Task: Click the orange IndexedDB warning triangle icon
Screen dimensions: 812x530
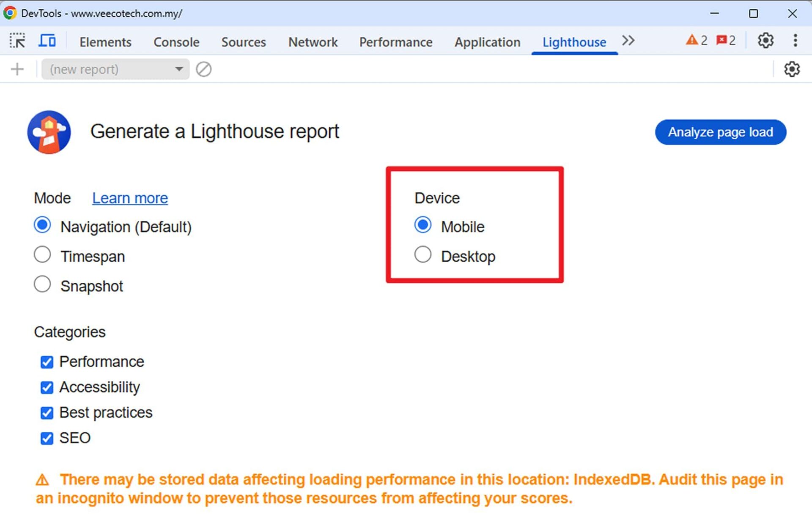Action: click(42, 480)
